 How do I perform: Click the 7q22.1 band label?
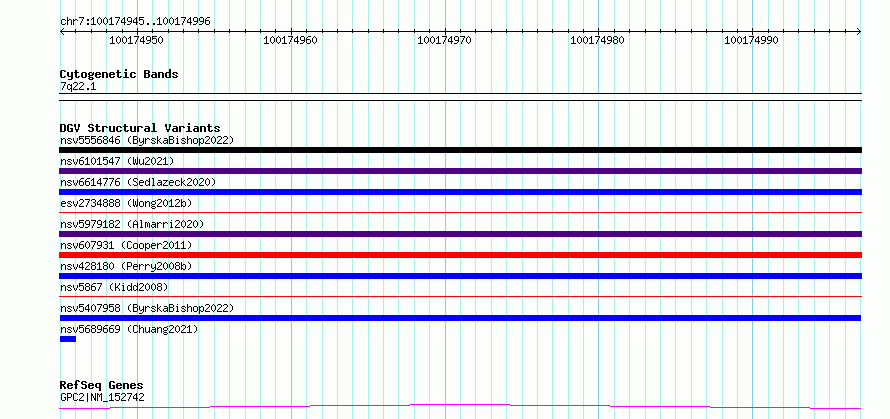pyautogui.click(x=78, y=86)
